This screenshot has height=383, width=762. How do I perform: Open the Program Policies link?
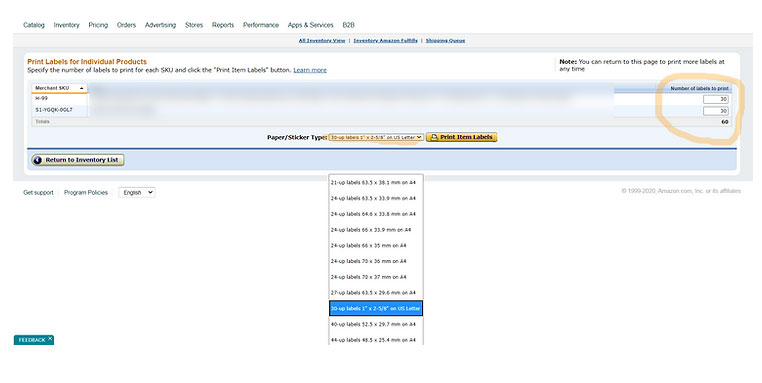click(x=86, y=192)
